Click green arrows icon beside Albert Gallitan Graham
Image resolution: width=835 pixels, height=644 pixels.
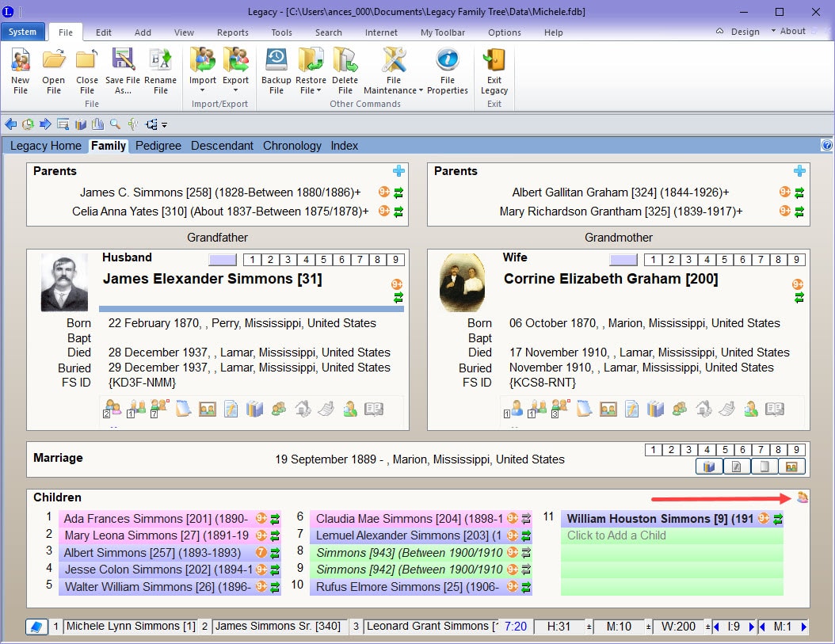pyautogui.click(x=799, y=192)
